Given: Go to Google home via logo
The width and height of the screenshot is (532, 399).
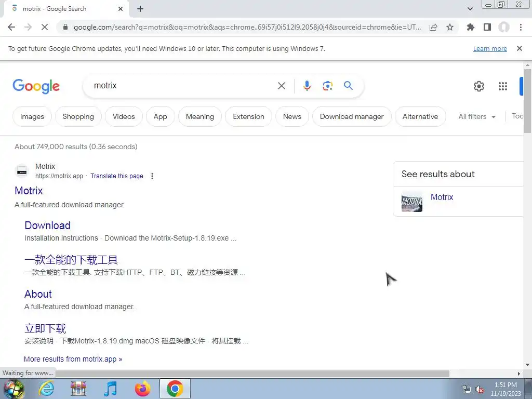Looking at the screenshot, I should [36, 86].
